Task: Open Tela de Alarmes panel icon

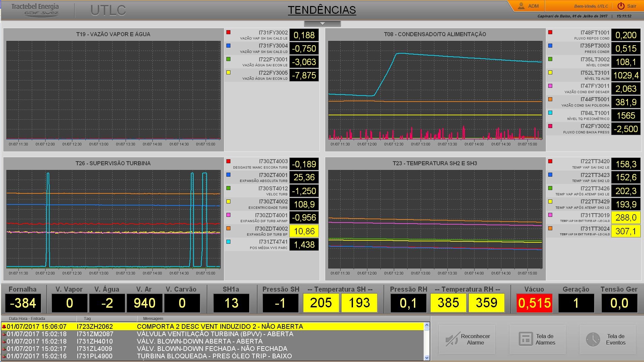Action: pos(526,339)
